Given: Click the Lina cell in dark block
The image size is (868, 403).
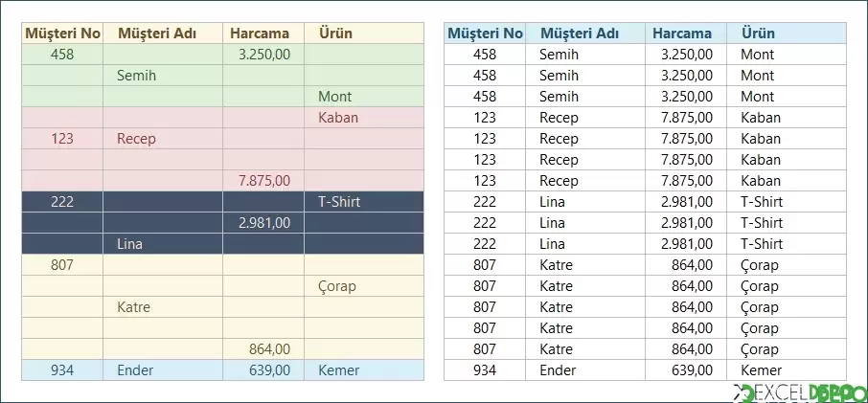Looking at the screenshot, I should point(163,244).
